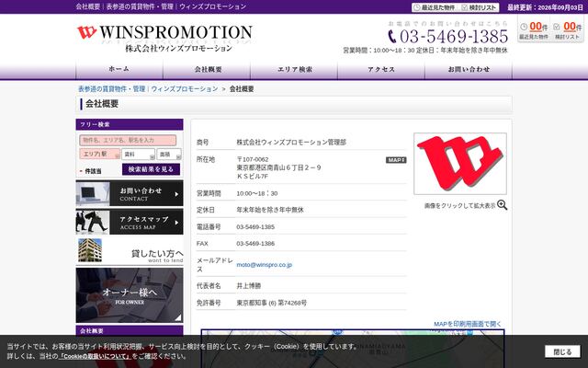
Task: Click the 年末年始を除き年中無休 table cell
Action: tap(270, 210)
